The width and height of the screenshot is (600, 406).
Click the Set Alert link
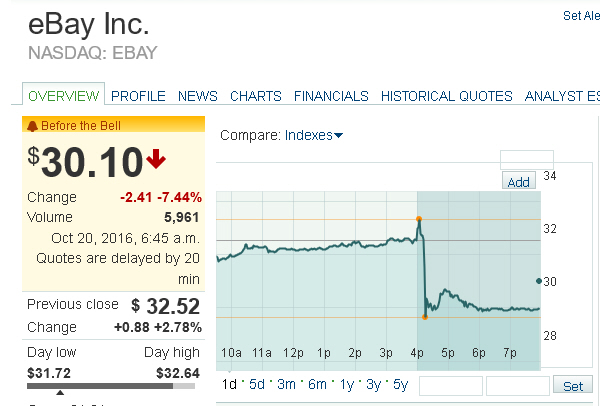point(581,16)
